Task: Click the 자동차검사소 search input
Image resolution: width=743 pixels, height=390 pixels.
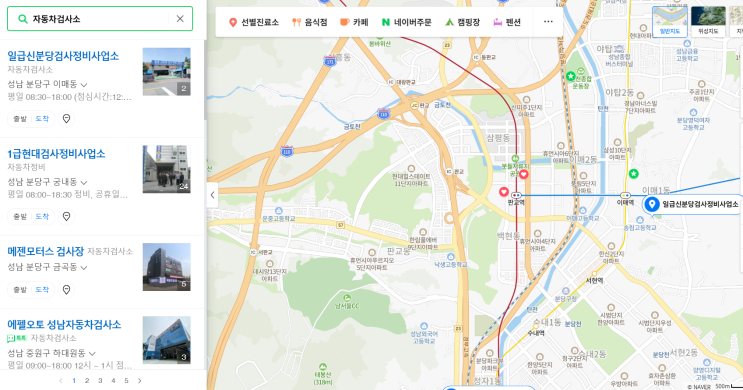Action: pos(100,19)
